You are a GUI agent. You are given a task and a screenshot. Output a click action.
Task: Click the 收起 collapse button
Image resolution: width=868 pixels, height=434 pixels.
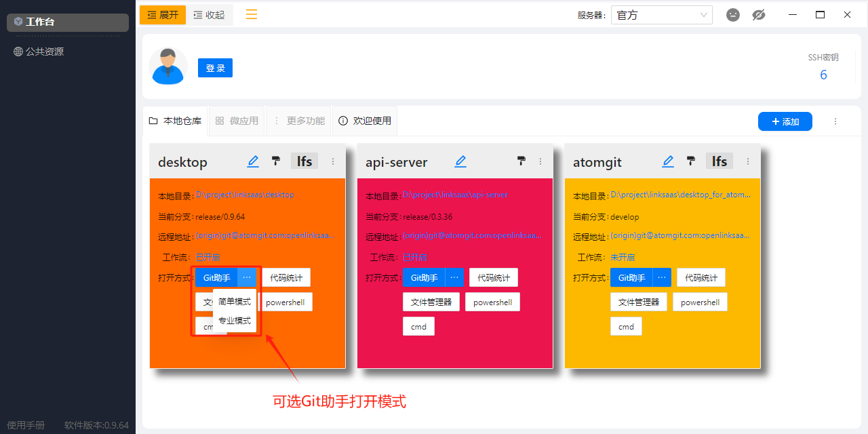pos(209,15)
